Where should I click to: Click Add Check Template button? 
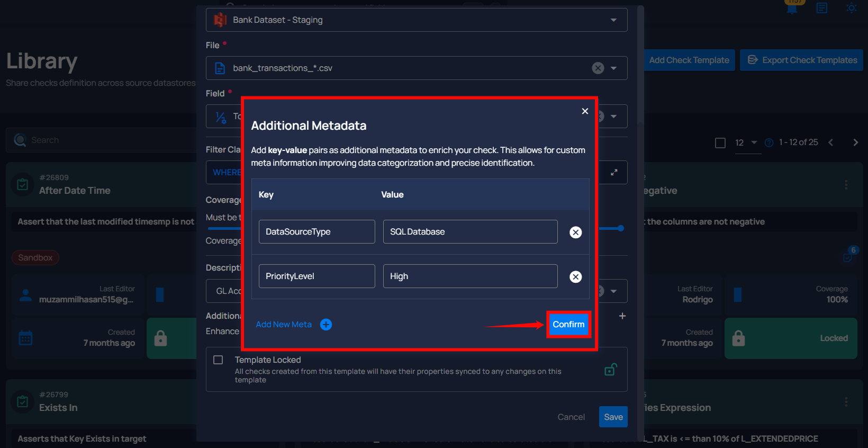tap(689, 60)
